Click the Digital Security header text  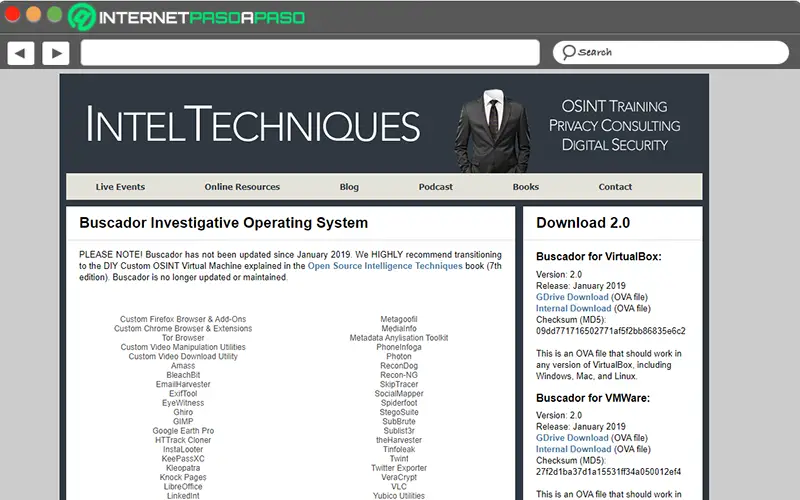click(615, 145)
